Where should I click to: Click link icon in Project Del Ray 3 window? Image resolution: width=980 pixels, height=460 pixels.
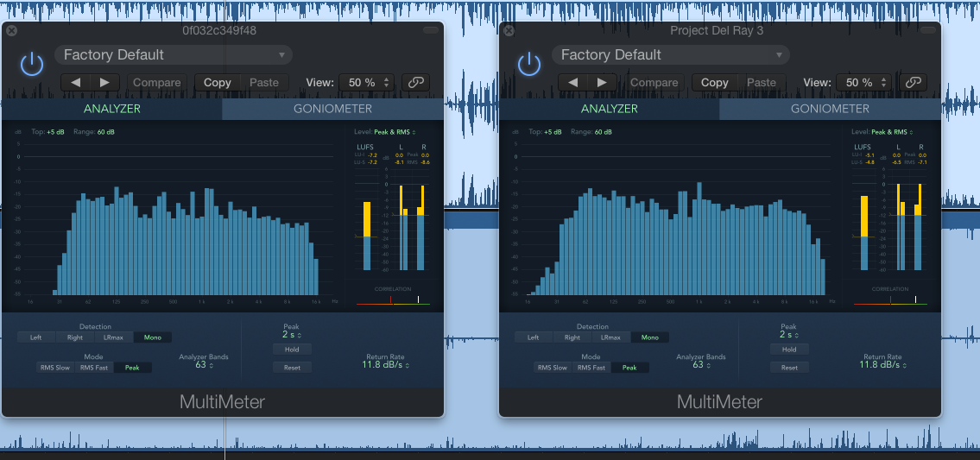pyautogui.click(x=914, y=83)
